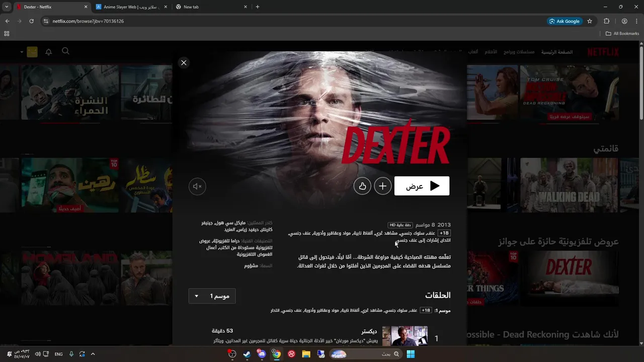Select the Homeland thumbnail in background

pyautogui.click(x=70, y=279)
